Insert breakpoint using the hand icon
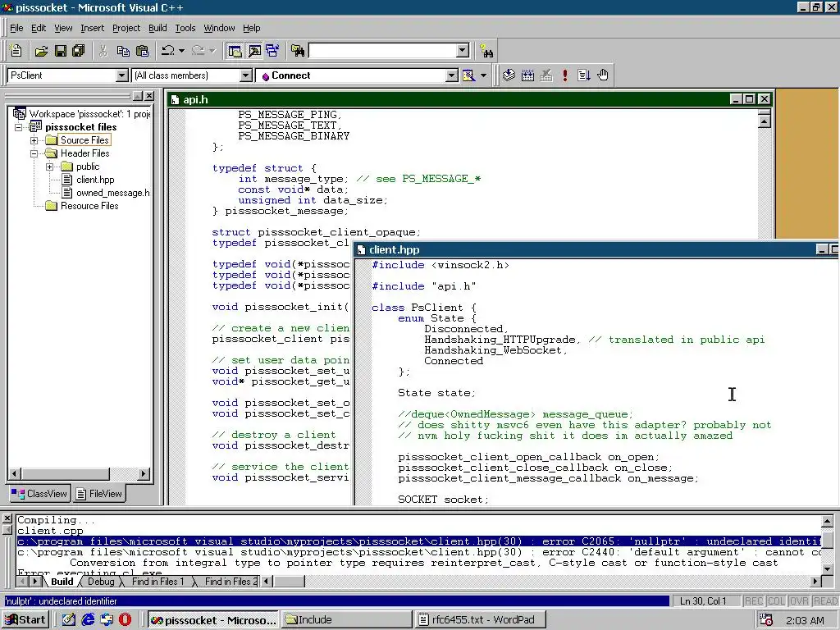The width and height of the screenshot is (840, 630). tap(603, 75)
